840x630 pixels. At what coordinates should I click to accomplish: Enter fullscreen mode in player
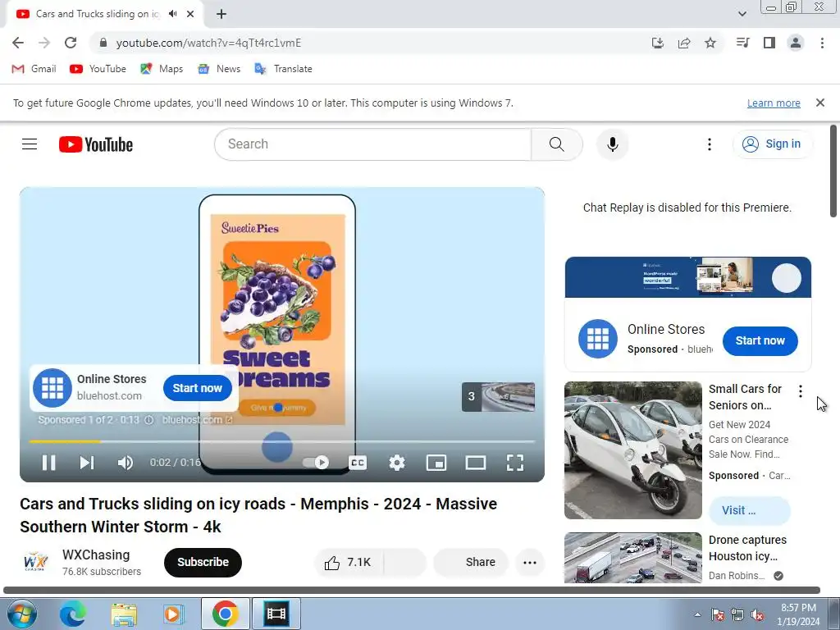[x=515, y=463]
